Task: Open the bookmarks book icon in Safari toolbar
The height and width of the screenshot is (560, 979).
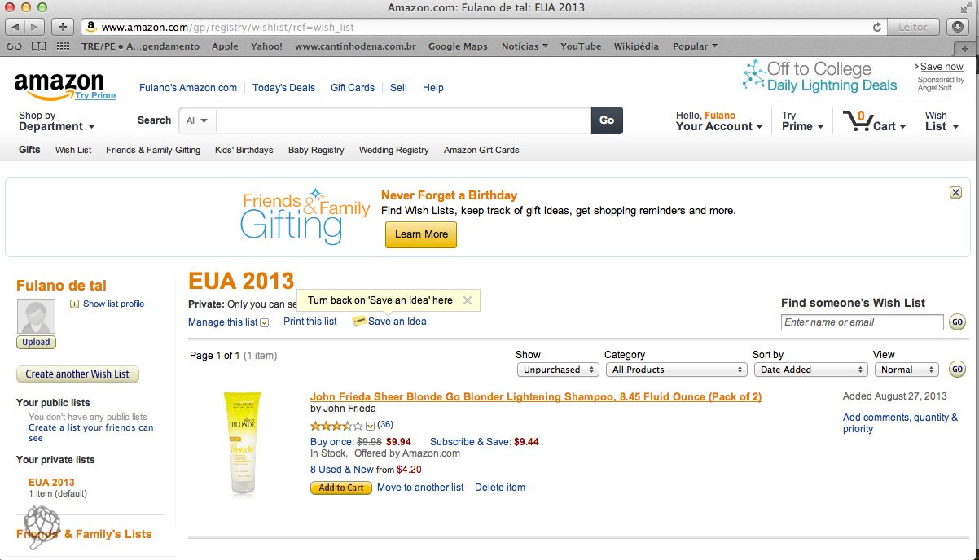Action: pyautogui.click(x=37, y=46)
